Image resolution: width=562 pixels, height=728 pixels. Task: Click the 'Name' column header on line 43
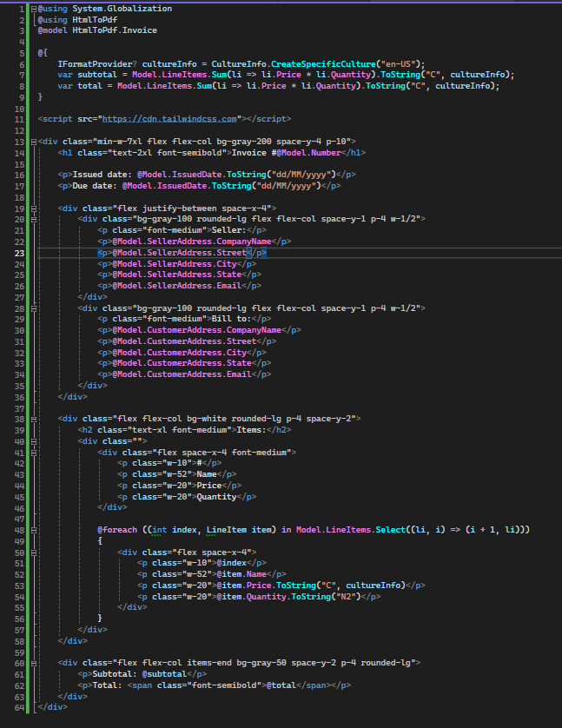point(207,474)
